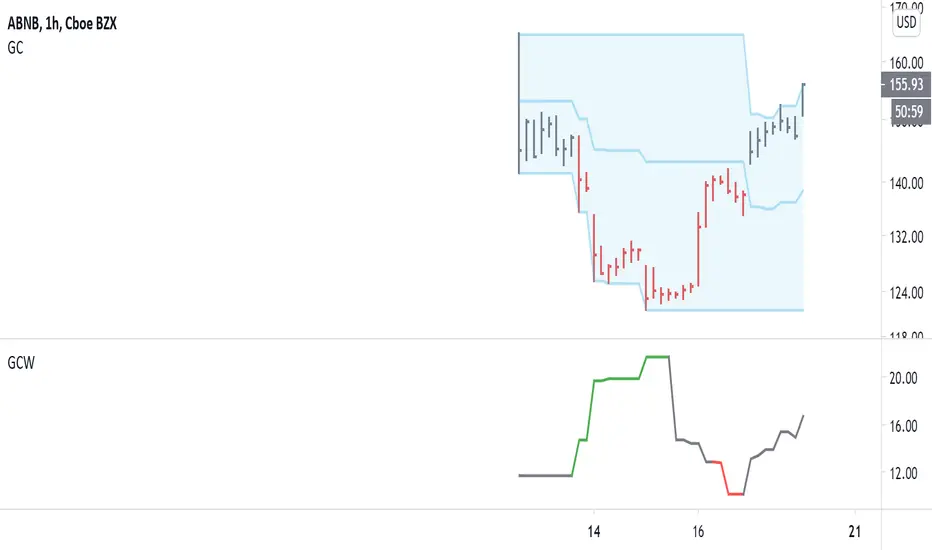Click the 124.00 price axis label
This screenshot has height=550, width=932.
pos(904,293)
